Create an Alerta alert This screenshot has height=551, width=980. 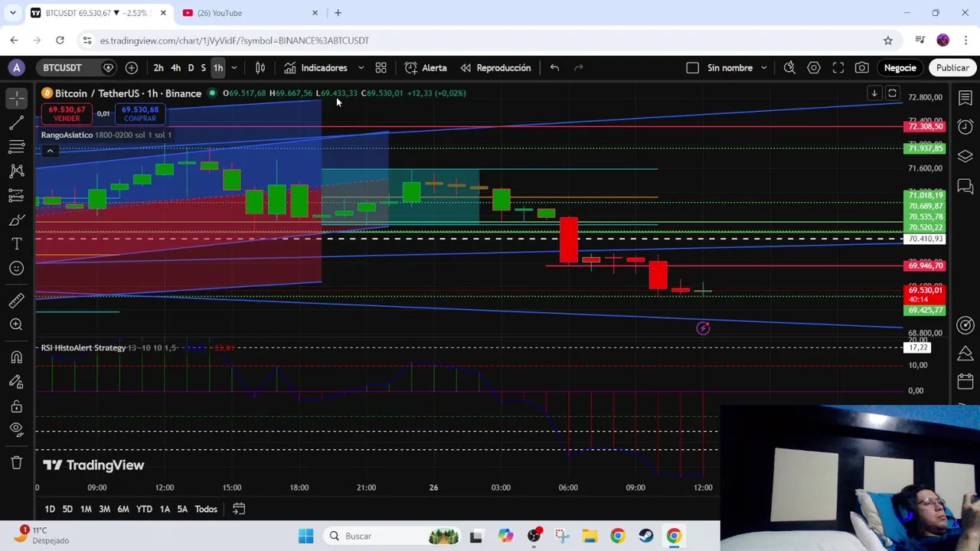point(426,68)
